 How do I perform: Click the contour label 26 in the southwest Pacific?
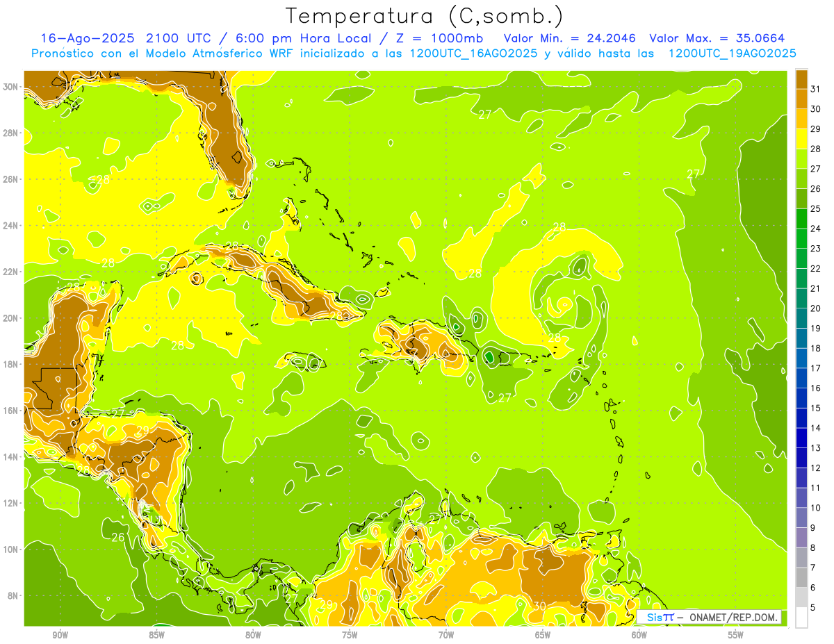(118, 537)
